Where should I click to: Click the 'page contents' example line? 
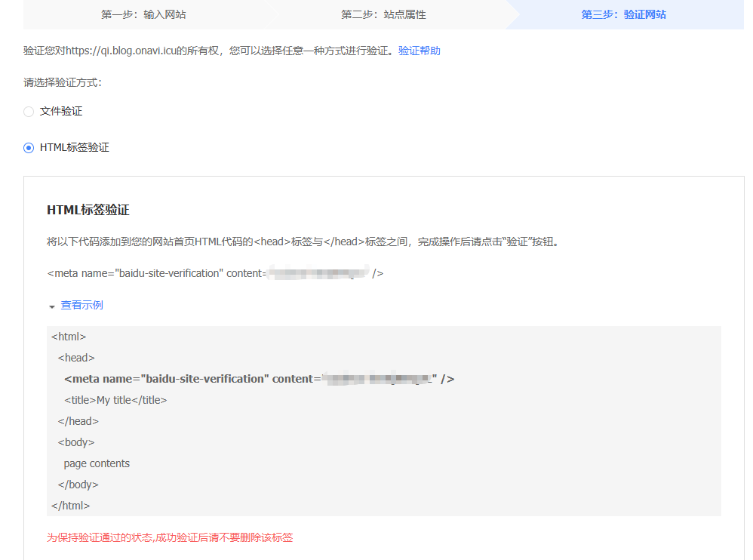[97, 463]
